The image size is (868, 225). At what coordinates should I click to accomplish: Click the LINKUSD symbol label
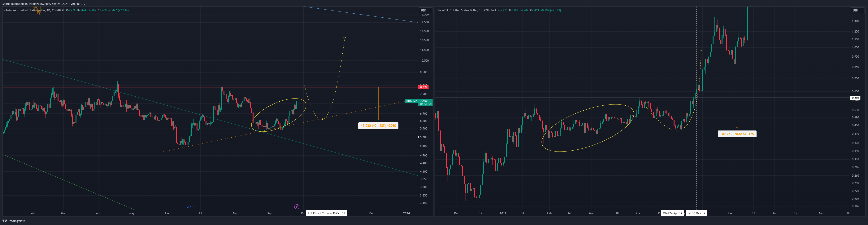411,101
